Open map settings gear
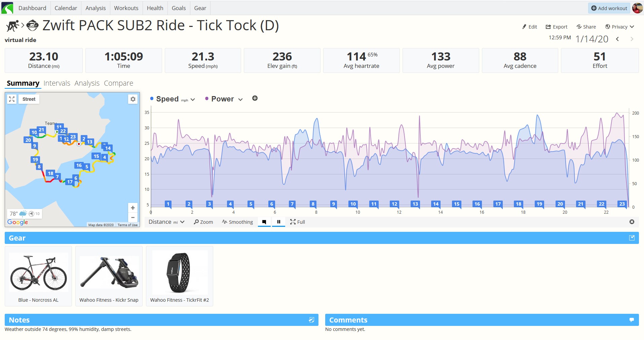The image size is (644, 340). click(133, 99)
